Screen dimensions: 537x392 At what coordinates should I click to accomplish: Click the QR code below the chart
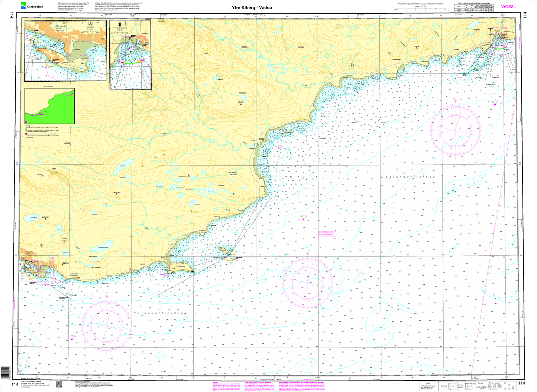[58, 384]
